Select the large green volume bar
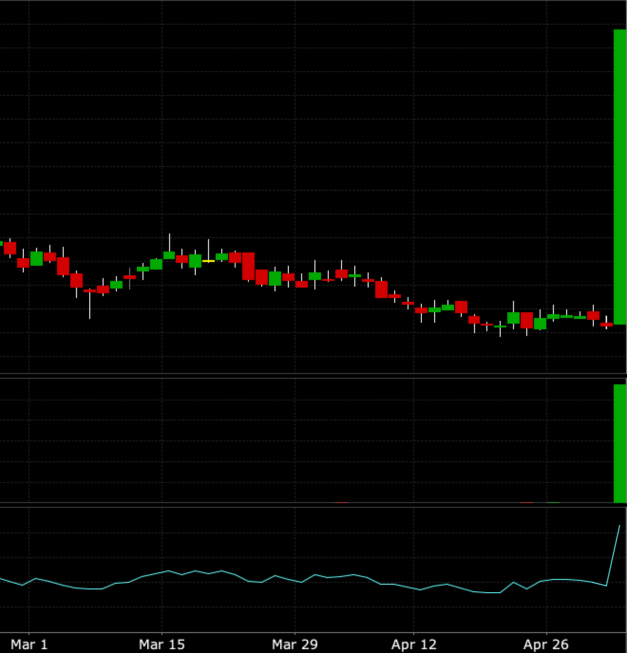Viewport: 627px width, 653px height. pyautogui.click(x=620, y=443)
